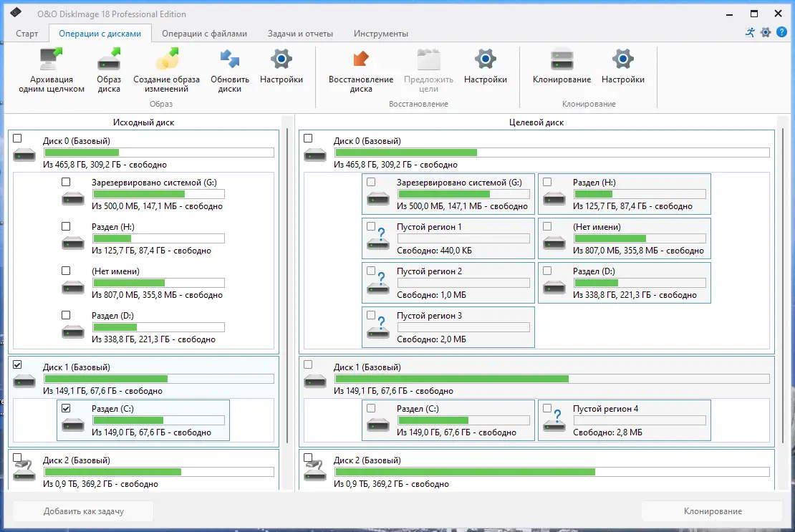Image resolution: width=795 pixels, height=532 pixels.
Task: Click the Исходный диск header
Action: [x=143, y=122]
